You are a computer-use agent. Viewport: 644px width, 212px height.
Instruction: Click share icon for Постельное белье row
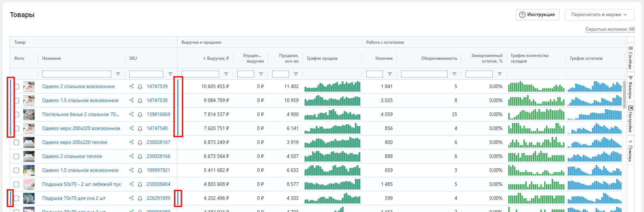[131, 114]
